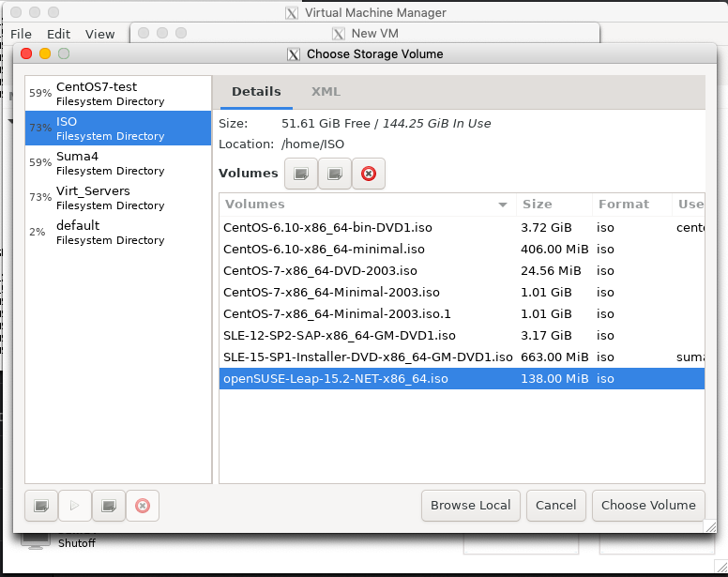The image size is (728, 577).
Task: Click the resize grip of Choose Storage Volume
Action: pyautogui.click(x=710, y=526)
